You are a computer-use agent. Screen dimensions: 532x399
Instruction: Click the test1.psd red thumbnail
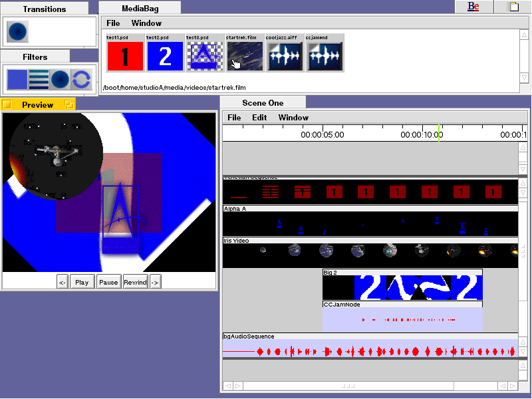click(x=125, y=56)
